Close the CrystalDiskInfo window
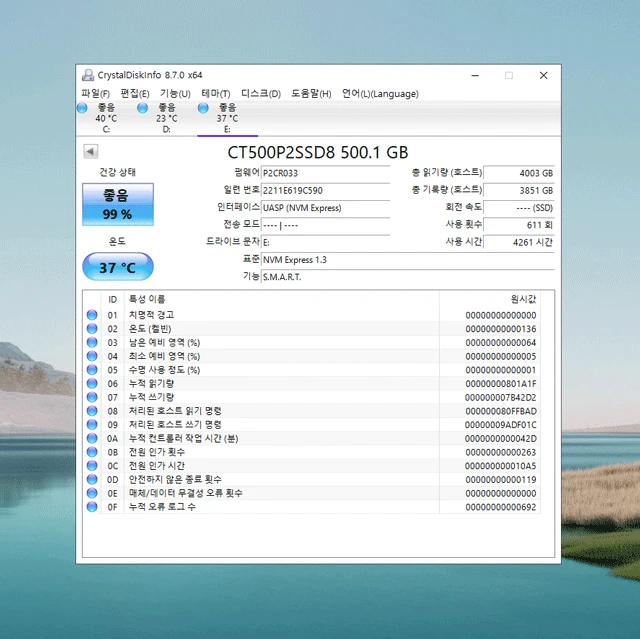Image resolution: width=640 pixels, height=639 pixels. coord(543,75)
